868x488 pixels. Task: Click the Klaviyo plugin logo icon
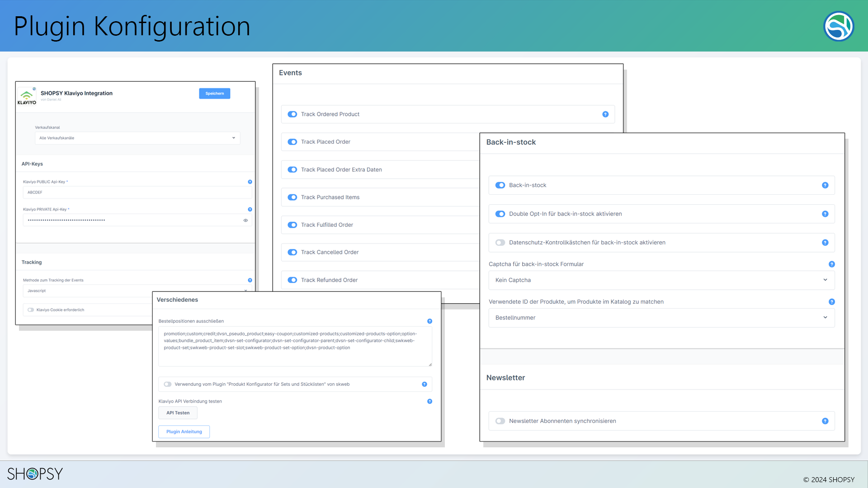[x=27, y=96]
